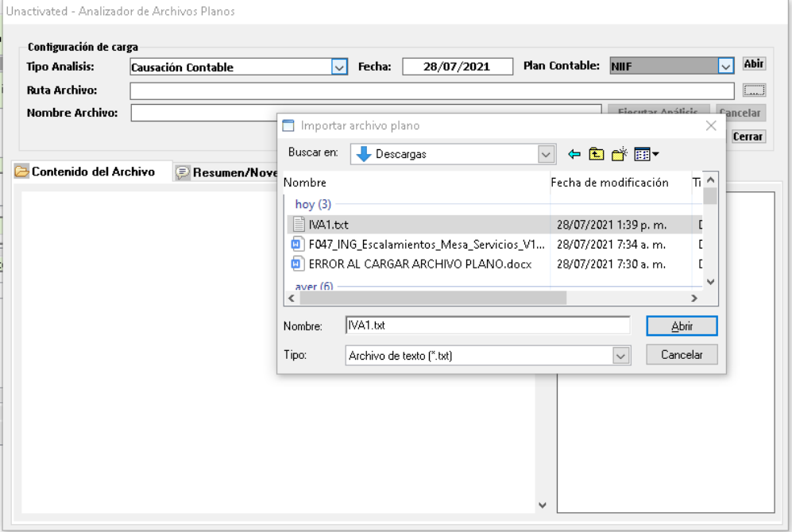Go up one folder level
The width and height of the screenshot is (792, 532).
tap(596, 154)
